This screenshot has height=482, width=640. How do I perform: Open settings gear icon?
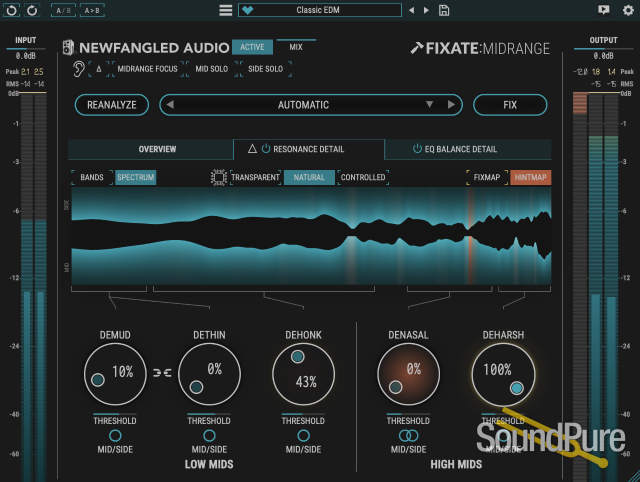[628, 10]
